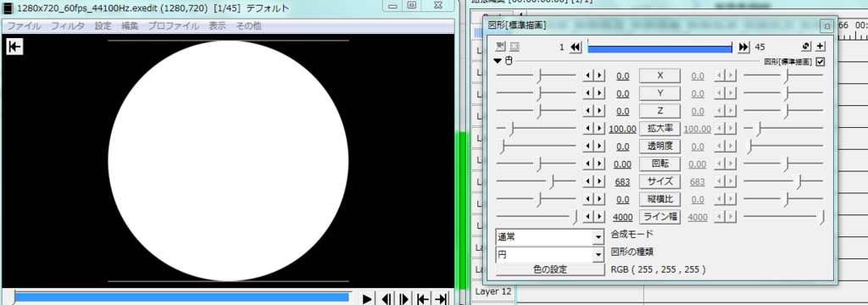Decrease 縦横比 with its left arrow
Screen dimensions: 868x305
point(588,199)
